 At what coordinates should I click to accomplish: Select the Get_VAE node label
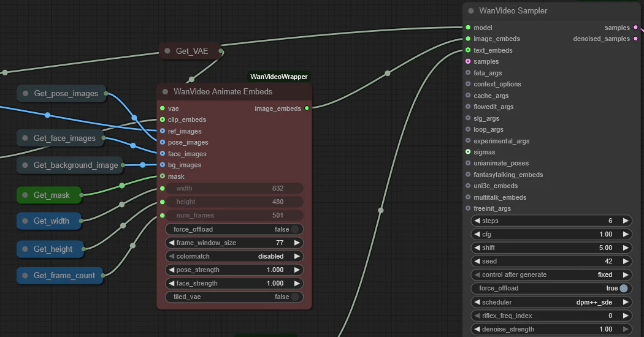point(192,51)
